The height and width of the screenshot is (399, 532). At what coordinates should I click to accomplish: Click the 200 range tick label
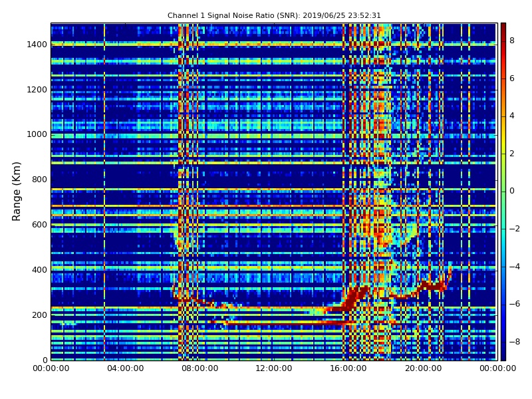[x=39, y=315]
